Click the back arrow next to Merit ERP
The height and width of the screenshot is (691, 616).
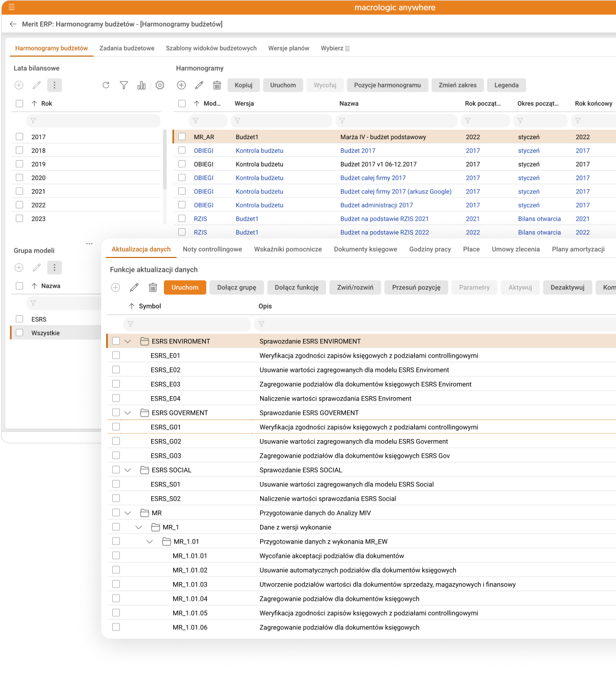pyautogui.click(x=13, y=24)
